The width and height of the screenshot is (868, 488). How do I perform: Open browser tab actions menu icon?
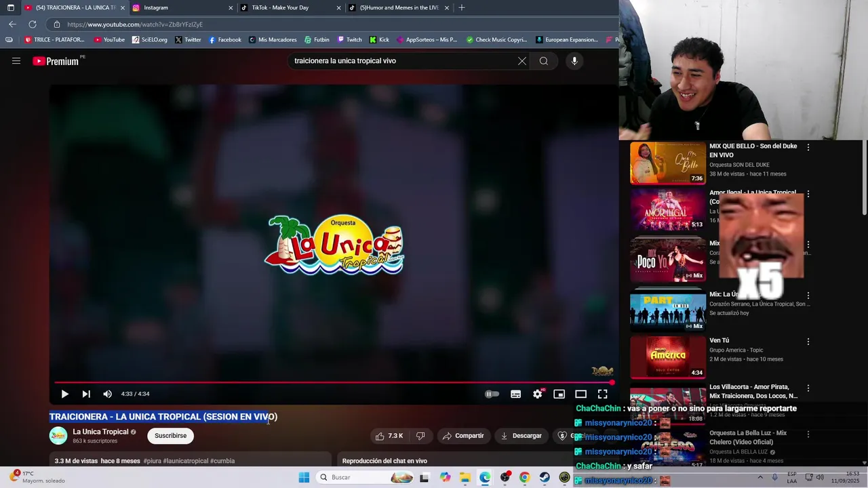point(10,7)
